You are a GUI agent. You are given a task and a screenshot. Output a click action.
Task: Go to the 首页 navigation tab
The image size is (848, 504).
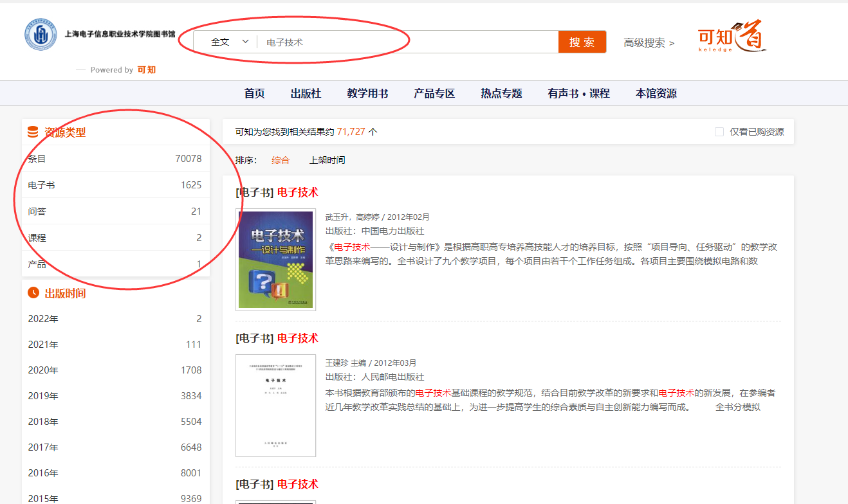point(254,93)
